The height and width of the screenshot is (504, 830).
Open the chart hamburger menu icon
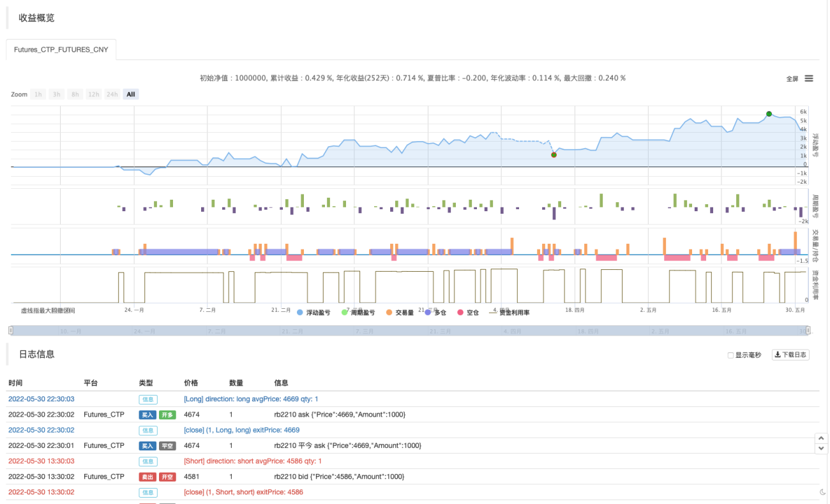tap(808, 78)
